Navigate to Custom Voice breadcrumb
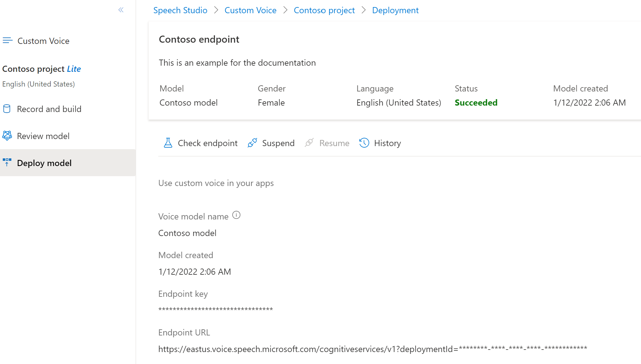 tap(250, 10)
